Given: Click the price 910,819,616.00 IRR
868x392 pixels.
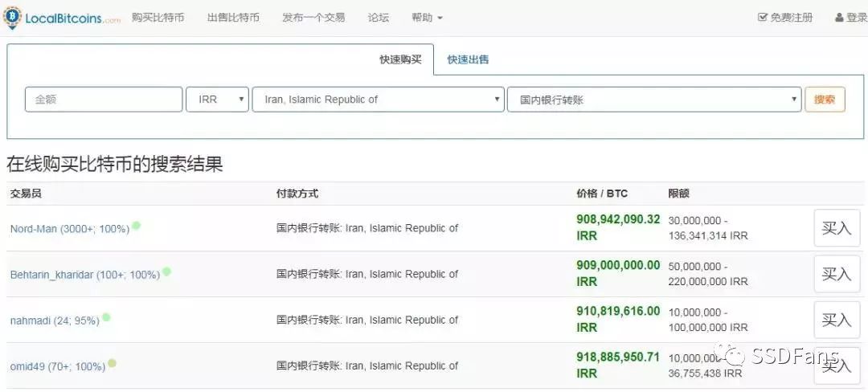Looking at the screenshot, I should pos(618,319).
